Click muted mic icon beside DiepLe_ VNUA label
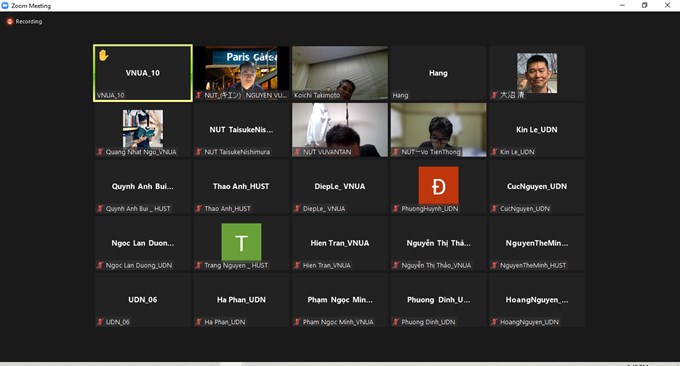This screenshot has width=680, height=366. (x=298, y=209)
